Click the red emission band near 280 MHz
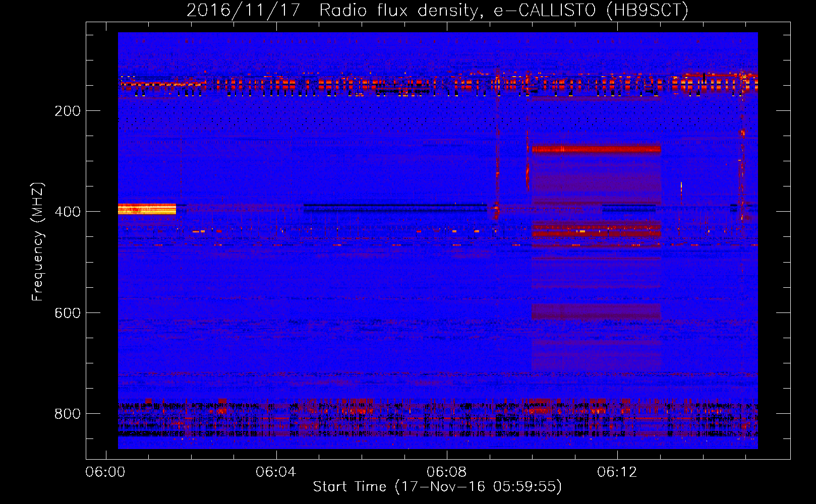816x504 pixels. coord(596,149)
